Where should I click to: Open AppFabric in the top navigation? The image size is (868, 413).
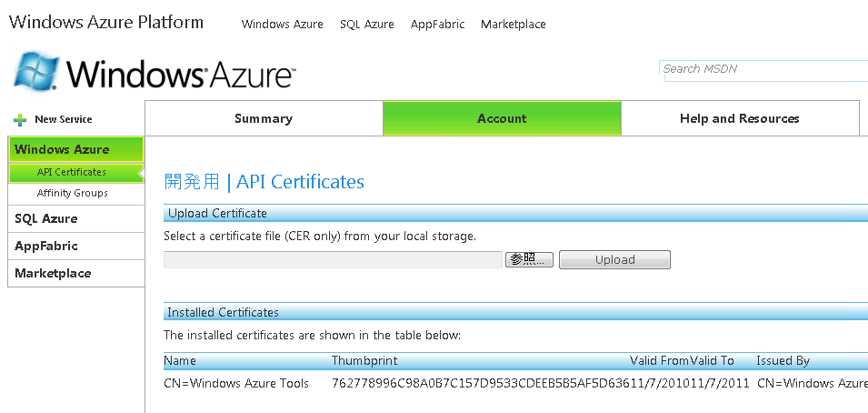[x=438, y=25]
